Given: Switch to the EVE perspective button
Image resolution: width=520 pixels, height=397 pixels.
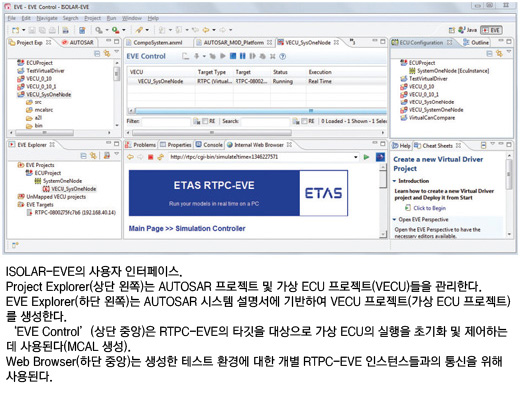Looking at the screenshot, I should tap(491, 30).
